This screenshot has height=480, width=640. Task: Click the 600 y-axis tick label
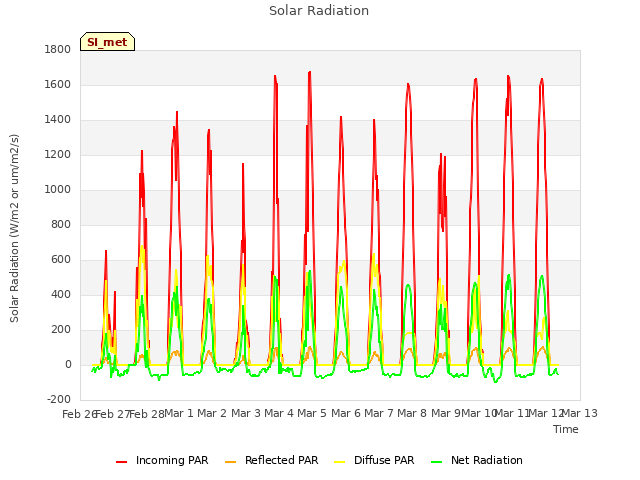tap(61, 260)
